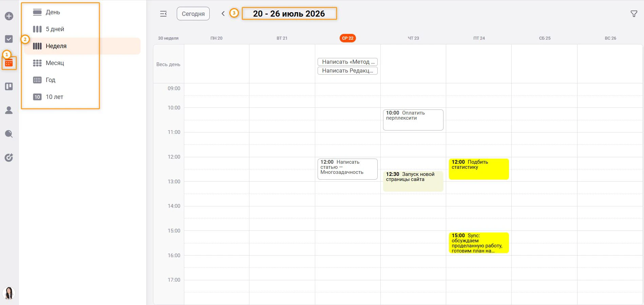
Task: Select the День view
Action: (x=82, y=12)
